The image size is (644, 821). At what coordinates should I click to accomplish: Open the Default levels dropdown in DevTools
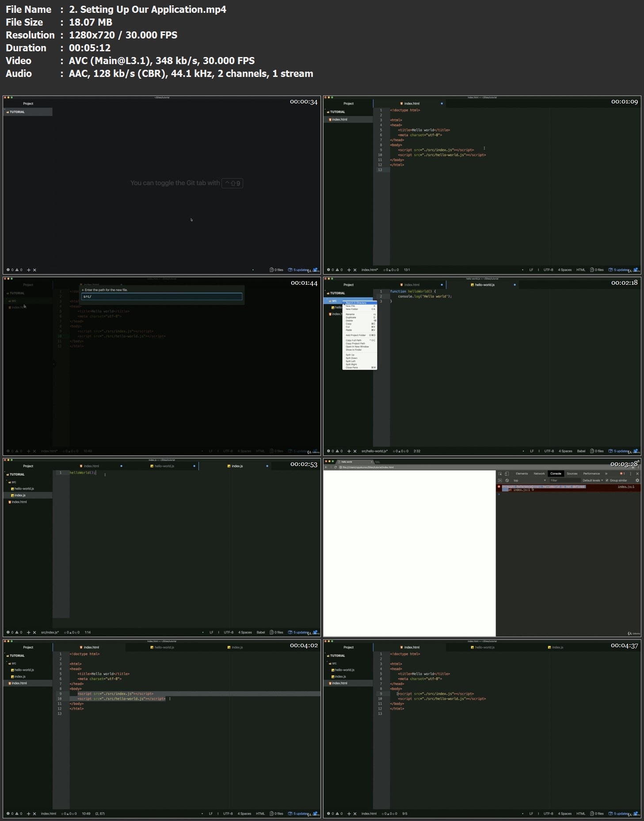pos(593,480)
